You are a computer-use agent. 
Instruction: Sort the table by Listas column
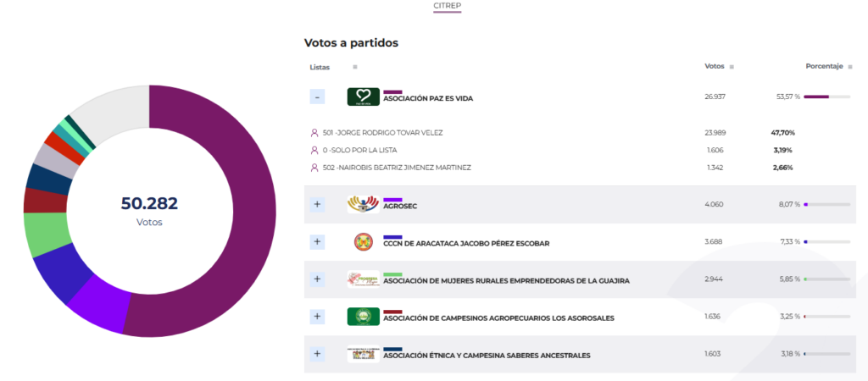tap(355, 66)
